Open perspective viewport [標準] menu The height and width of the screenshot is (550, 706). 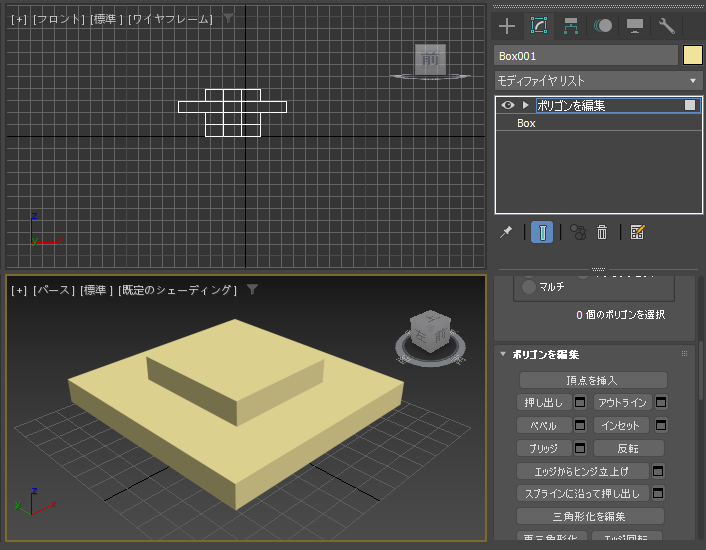pos(96,290)
